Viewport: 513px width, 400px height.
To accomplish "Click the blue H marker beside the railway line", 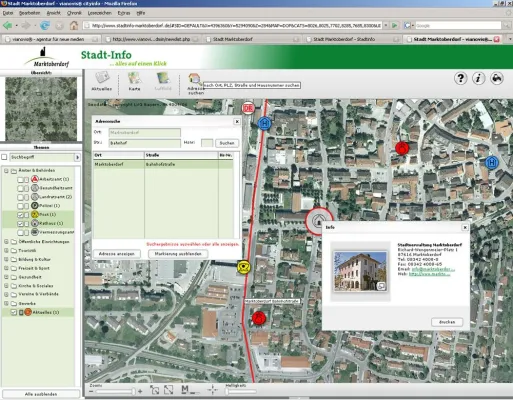I will coord(265,124).
